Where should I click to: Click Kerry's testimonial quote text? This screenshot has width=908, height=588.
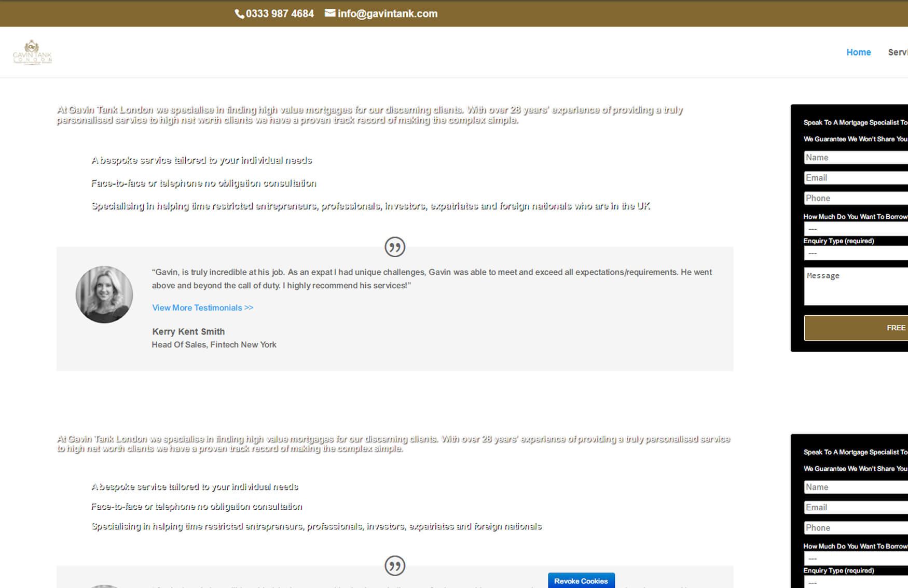(432, 279)
